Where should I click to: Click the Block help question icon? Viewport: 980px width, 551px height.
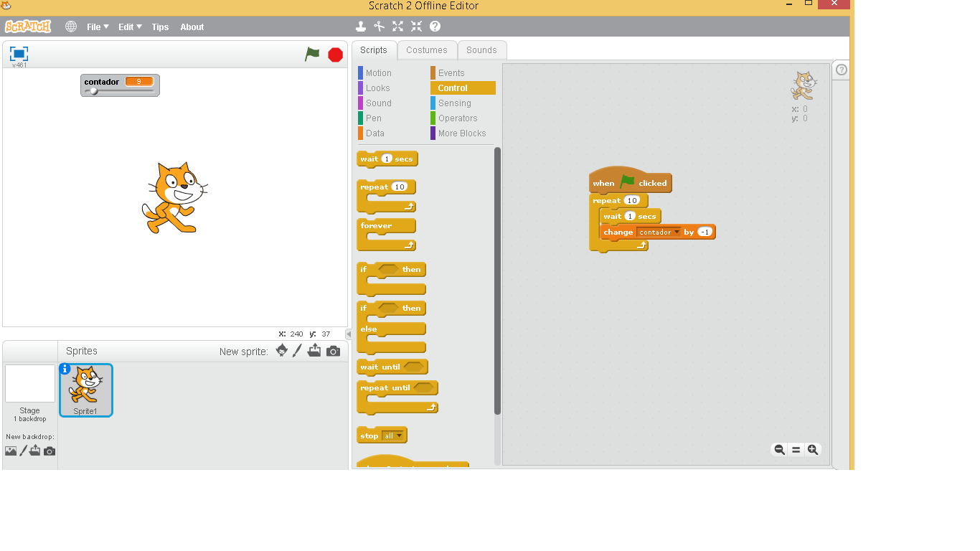[x=435, y=27]
